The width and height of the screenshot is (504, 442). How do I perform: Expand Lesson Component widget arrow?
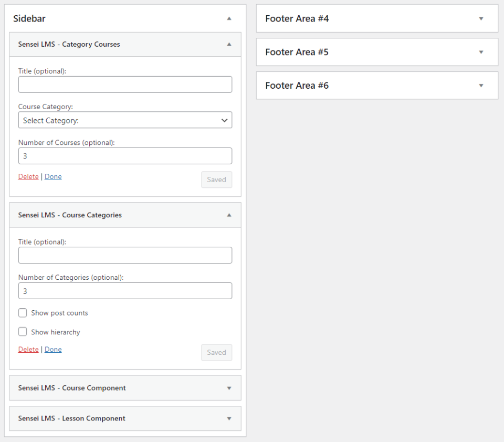[229, 419]
